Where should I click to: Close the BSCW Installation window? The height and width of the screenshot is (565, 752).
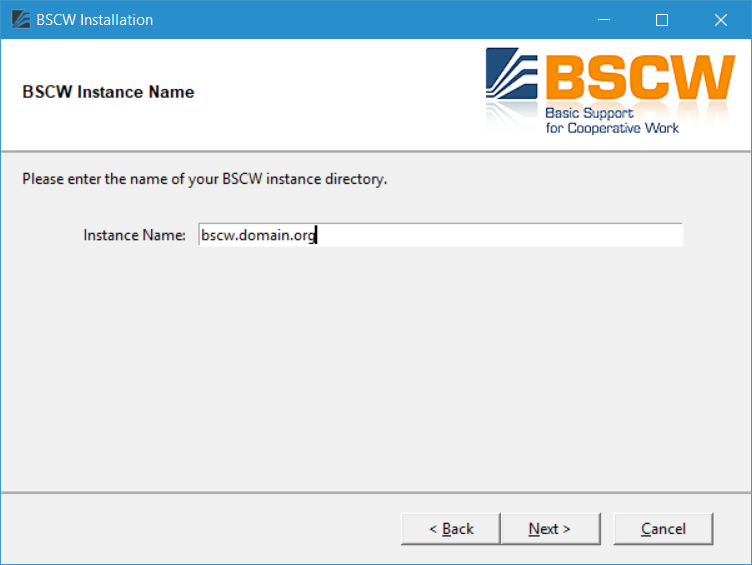pos(720,20)
